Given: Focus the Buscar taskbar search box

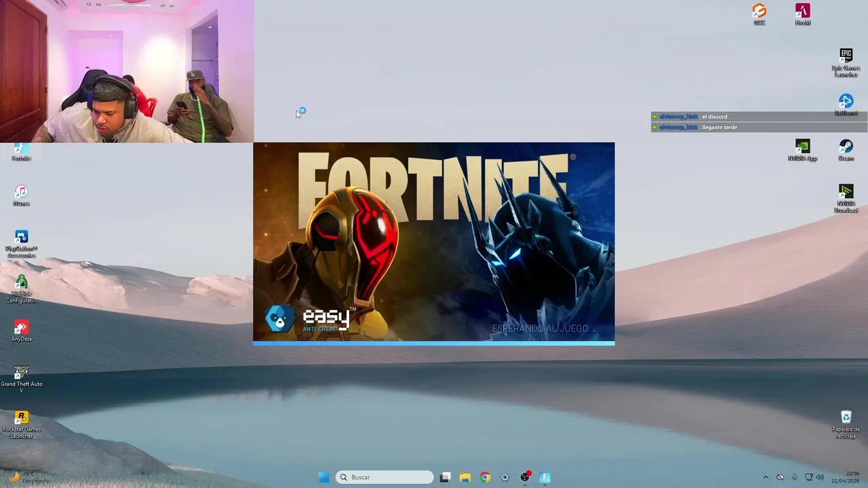Looking at the screenshot, I should [384, 477].
